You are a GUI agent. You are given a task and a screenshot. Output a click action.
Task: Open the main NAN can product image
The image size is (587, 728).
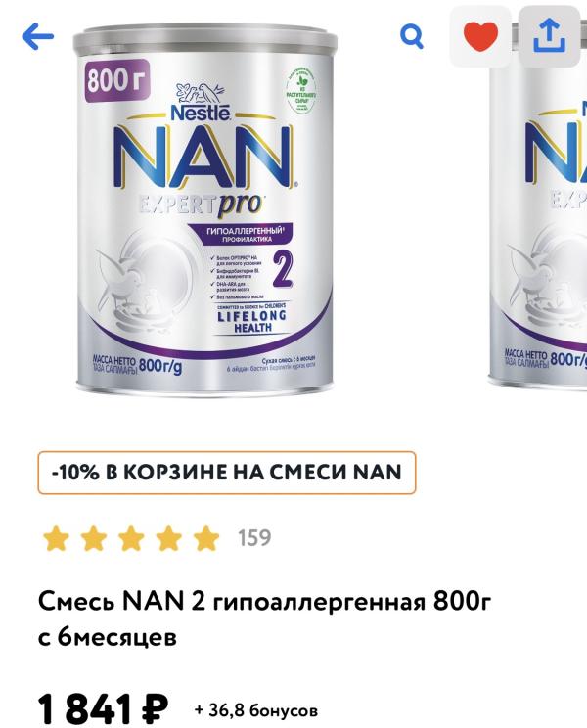205,209
